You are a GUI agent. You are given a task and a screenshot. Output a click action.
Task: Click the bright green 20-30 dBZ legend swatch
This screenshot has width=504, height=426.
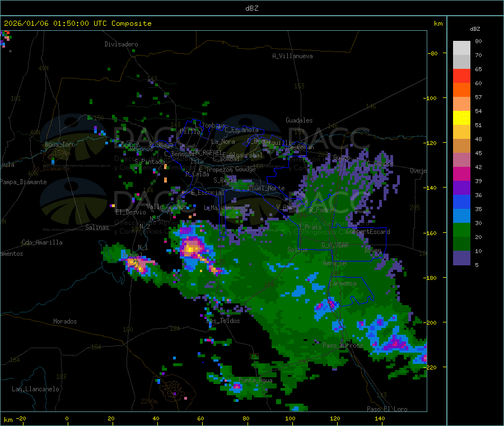tap(461, 230)
